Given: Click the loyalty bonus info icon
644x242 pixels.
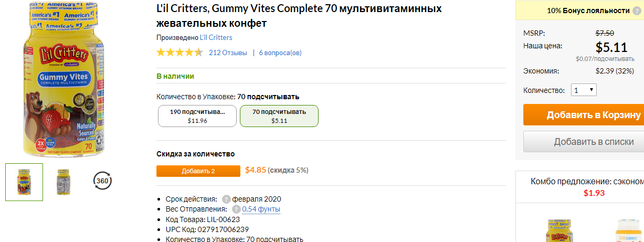Looking at the screenshot, I should pos(637,10).
